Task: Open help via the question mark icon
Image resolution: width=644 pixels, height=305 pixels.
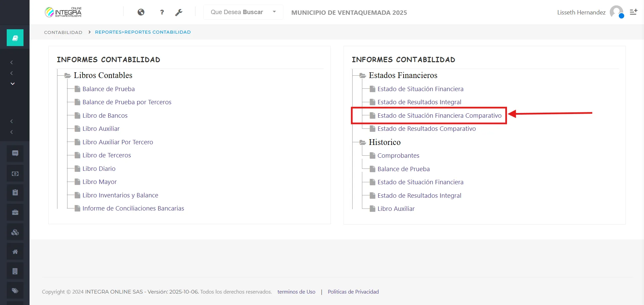Action: coord(162,12)
